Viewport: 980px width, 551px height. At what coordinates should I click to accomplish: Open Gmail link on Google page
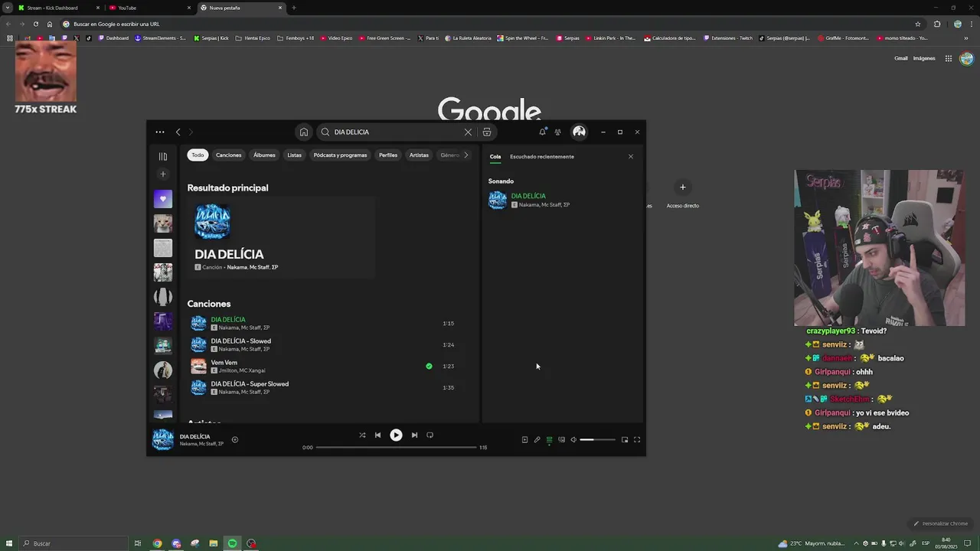(x=900, y=58)
